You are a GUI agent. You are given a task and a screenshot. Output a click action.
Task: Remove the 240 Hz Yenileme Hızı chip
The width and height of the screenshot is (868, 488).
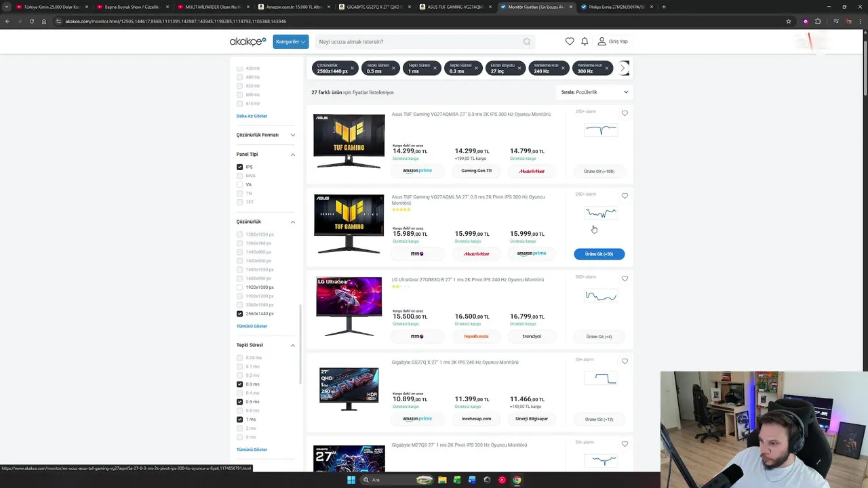point(563,68)
